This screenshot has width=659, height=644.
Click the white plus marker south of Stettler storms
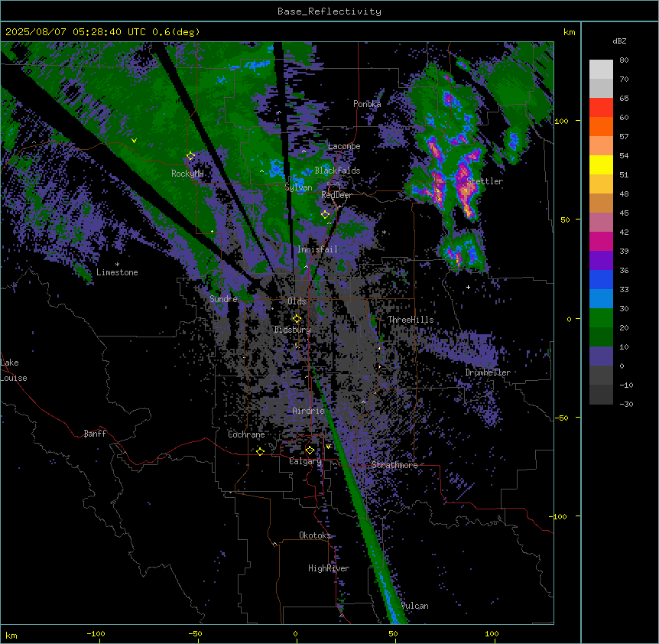pos(468,287)
